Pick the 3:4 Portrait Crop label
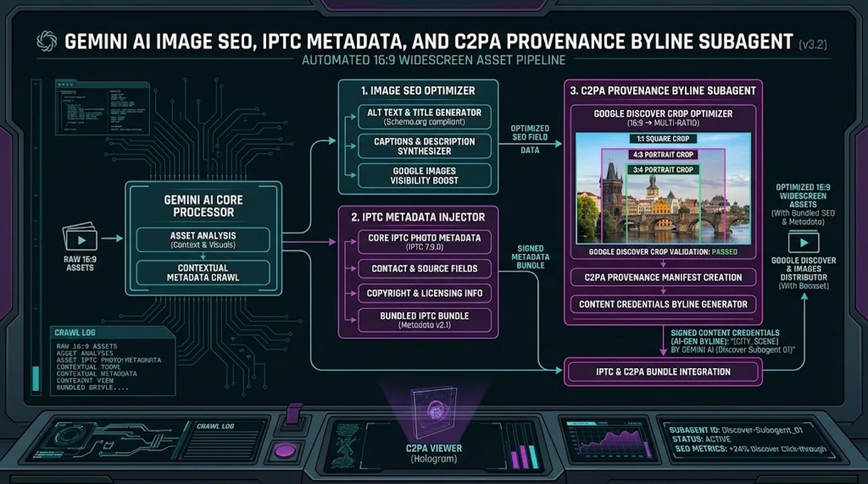 tap(663, 170)
